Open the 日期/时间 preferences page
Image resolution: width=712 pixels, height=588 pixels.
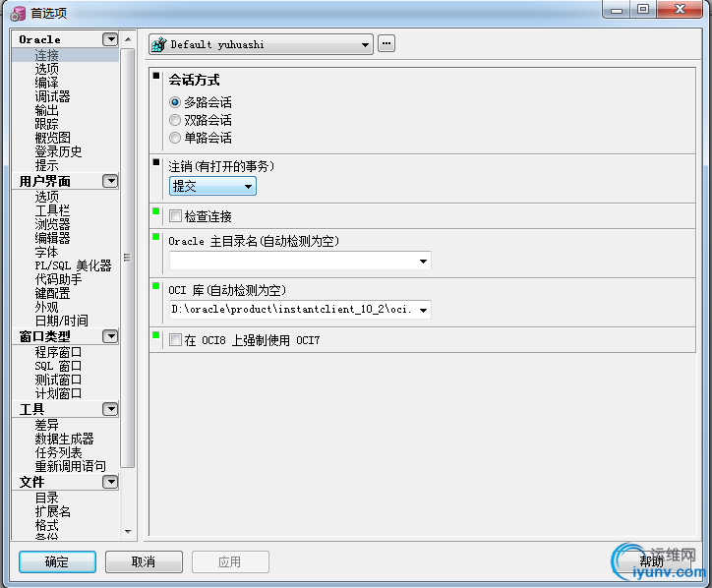tap(62, 321)
